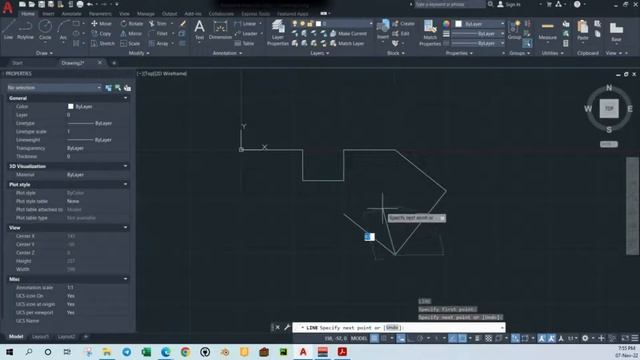Collapse the General properties section

pyautogui.click(x=125, y=98)
